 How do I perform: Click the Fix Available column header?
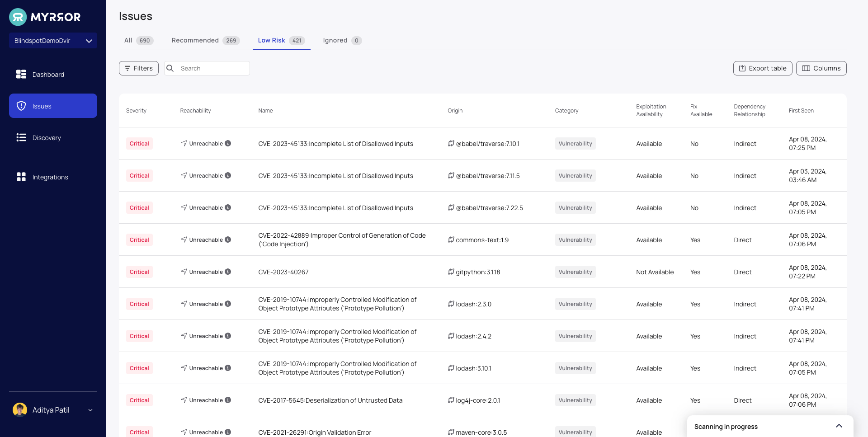(x=701, y=110)
